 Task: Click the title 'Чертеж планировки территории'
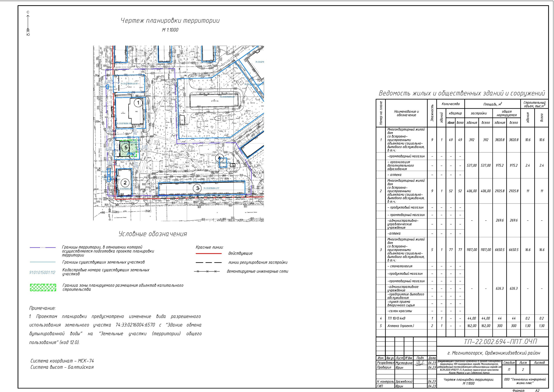click(x=170, y=21)
